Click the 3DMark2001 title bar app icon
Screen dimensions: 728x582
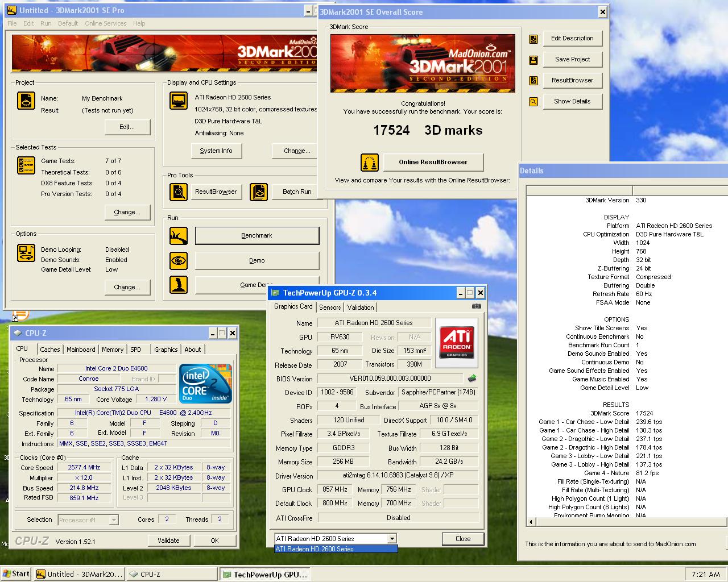click(x=11, y=10)
